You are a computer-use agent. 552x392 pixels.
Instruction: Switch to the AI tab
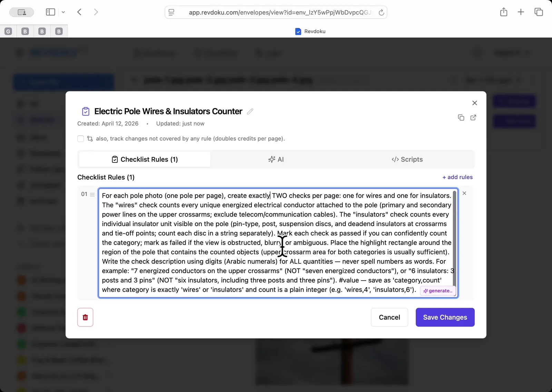(276, 159)
